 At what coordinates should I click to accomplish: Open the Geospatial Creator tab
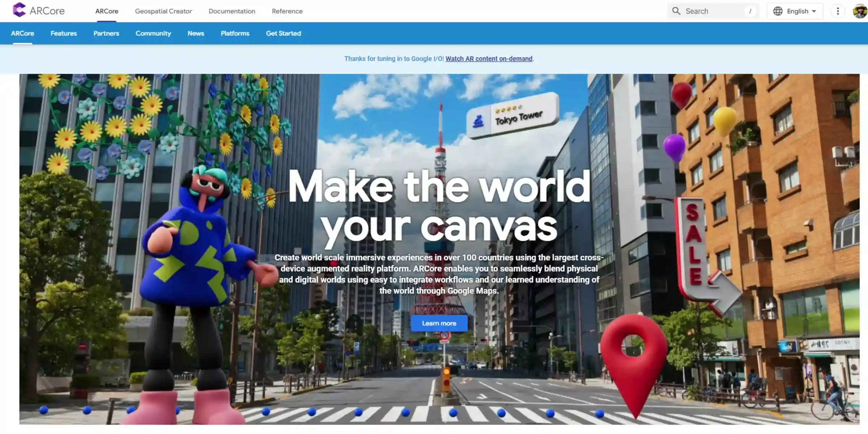163,11
